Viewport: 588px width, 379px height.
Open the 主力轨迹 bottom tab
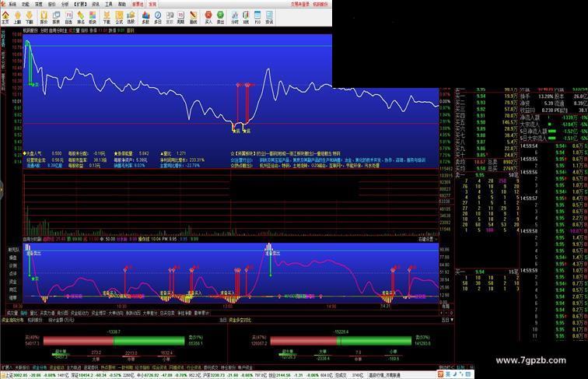point(74,367)
